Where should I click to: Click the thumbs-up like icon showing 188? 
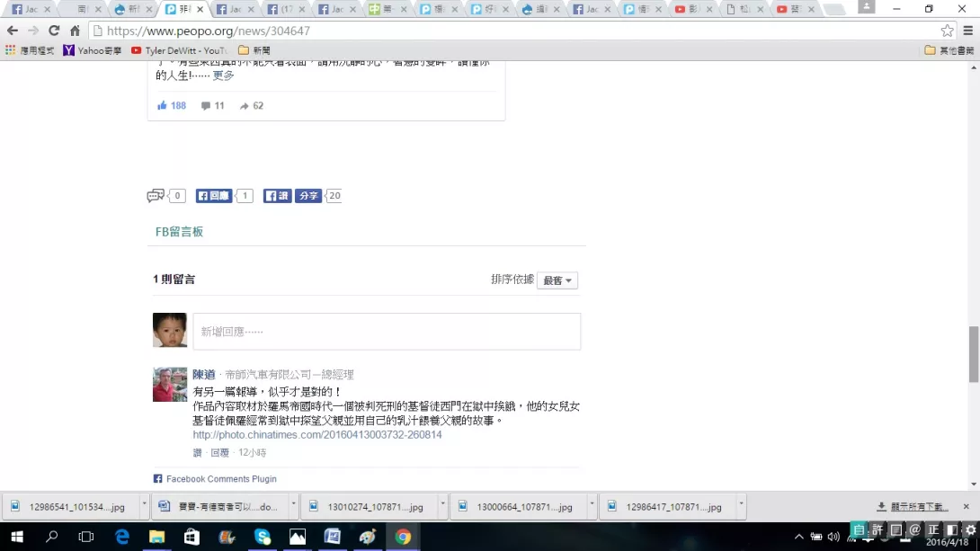[x=163, y=105]
